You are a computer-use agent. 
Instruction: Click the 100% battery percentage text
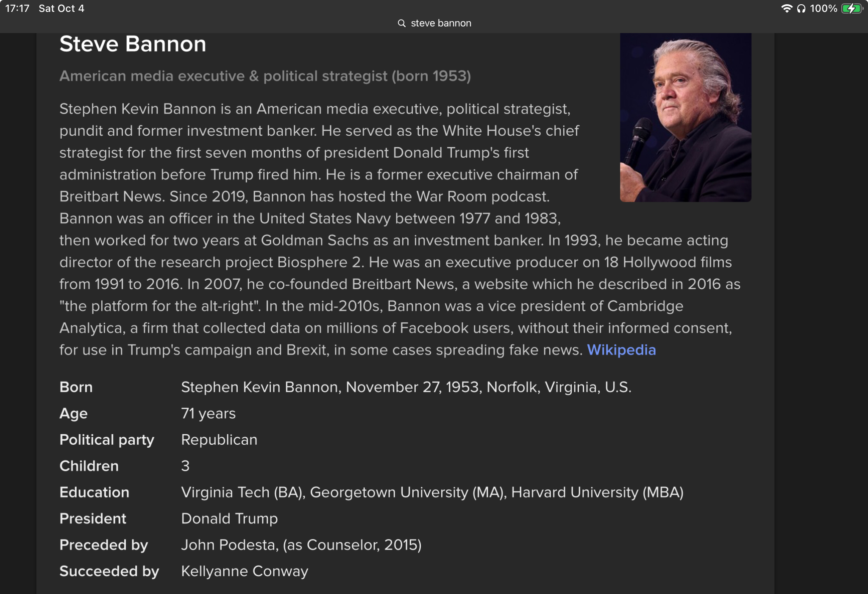(x=823, y=8)
